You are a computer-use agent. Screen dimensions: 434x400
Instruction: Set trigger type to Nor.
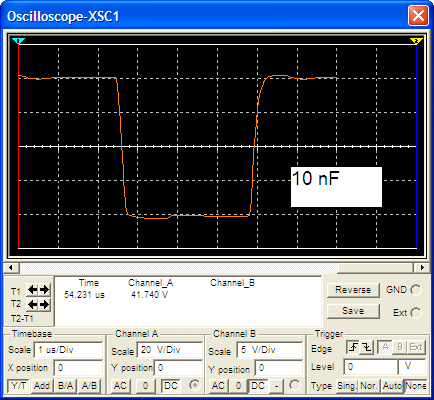(369, 386)
